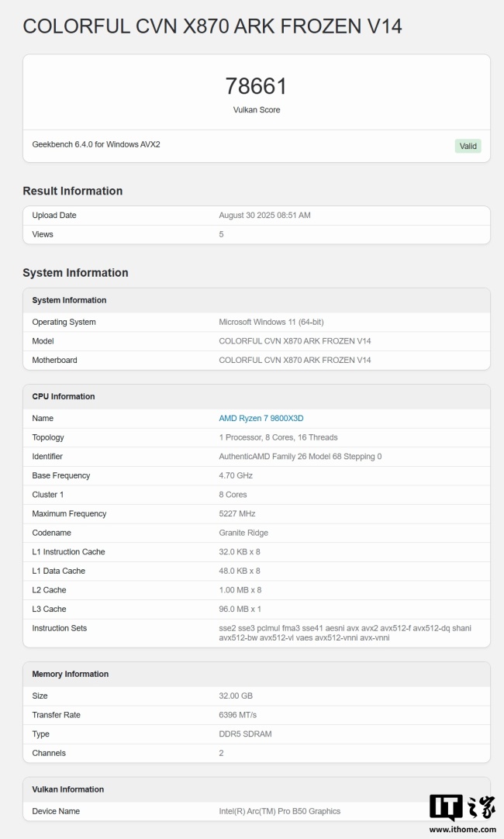Click the Motherboard model text
504x839 pixels.
coord(295,360)
